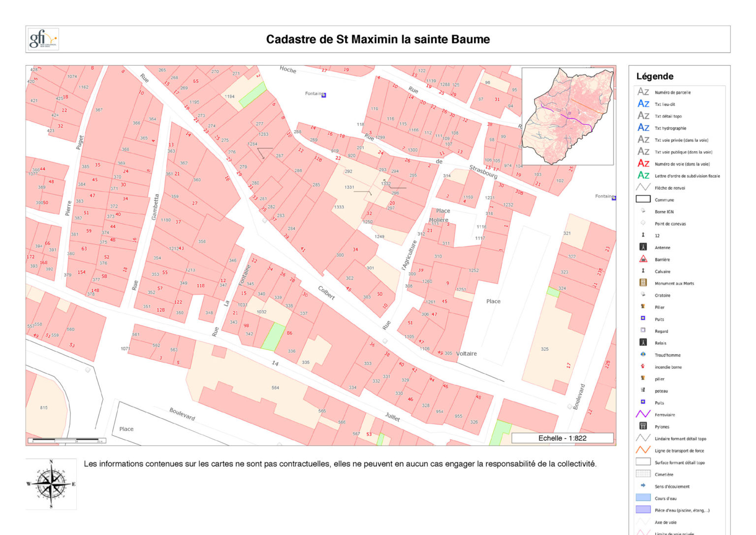756x535 pixels.
Task: Select the red Az Numéro de voie symbol
Action: point(643,164)
